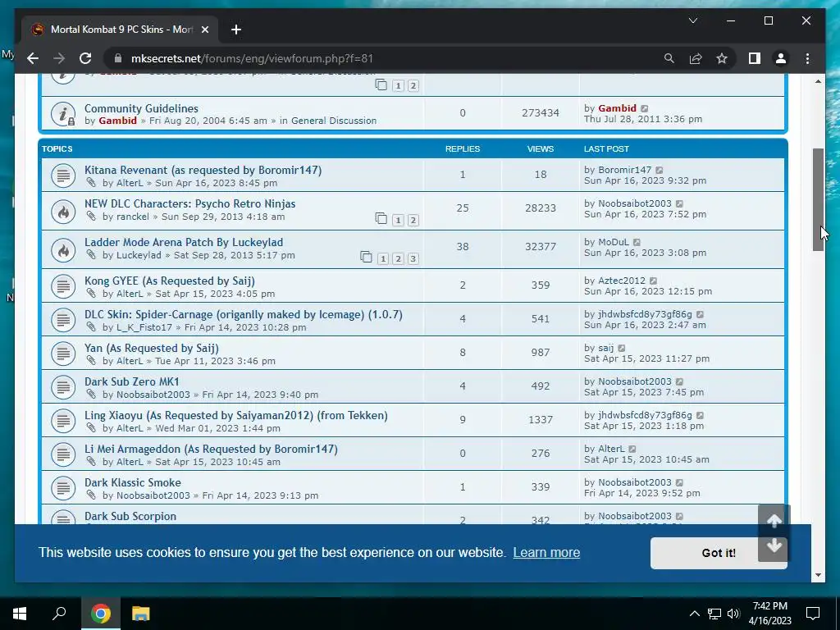Open the tab search dropdown arrow

coord(692,21)
